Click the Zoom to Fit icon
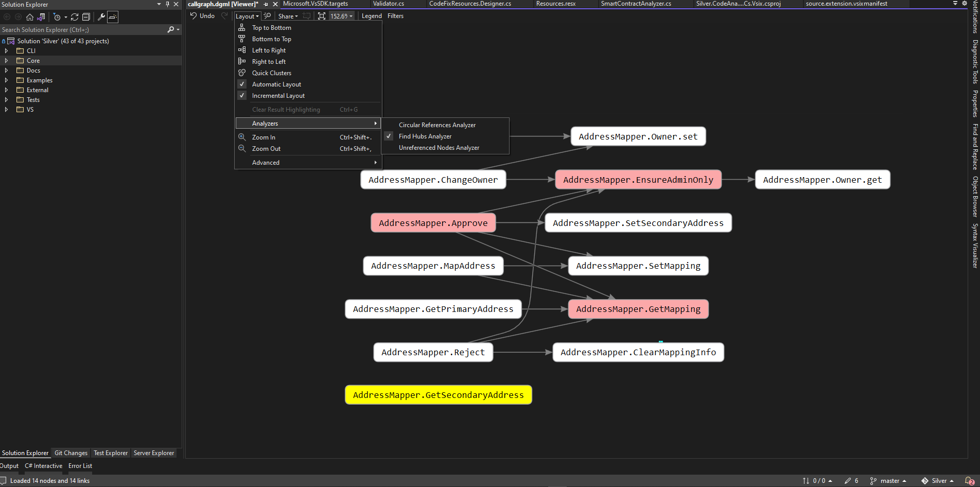Viewport: 980px width, 487px height. point(322,16)
